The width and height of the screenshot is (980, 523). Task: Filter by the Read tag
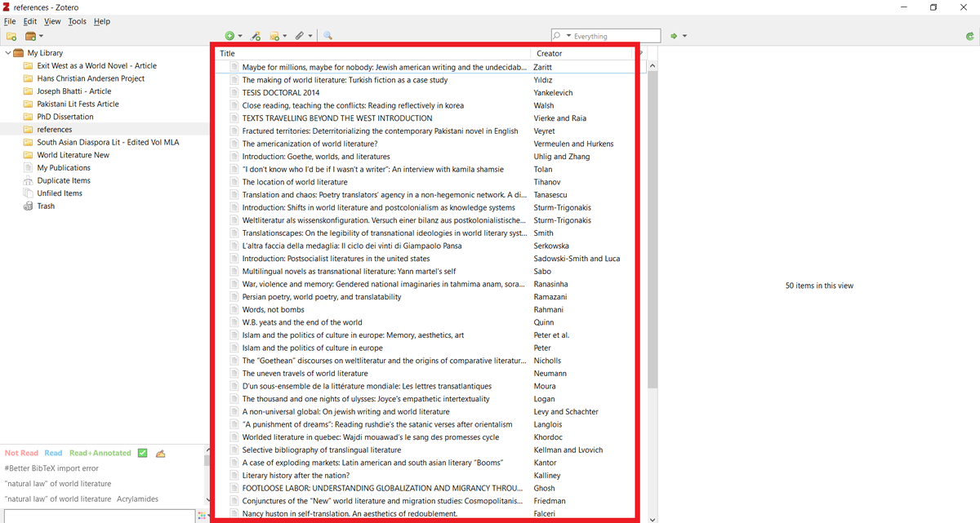[53, 453]
